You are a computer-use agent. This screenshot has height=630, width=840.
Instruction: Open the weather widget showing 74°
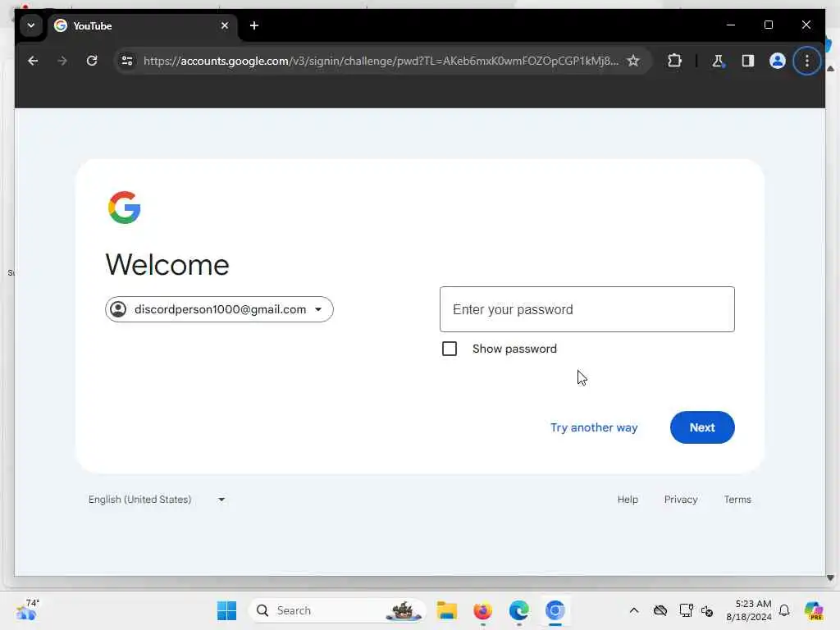point(27,610)
